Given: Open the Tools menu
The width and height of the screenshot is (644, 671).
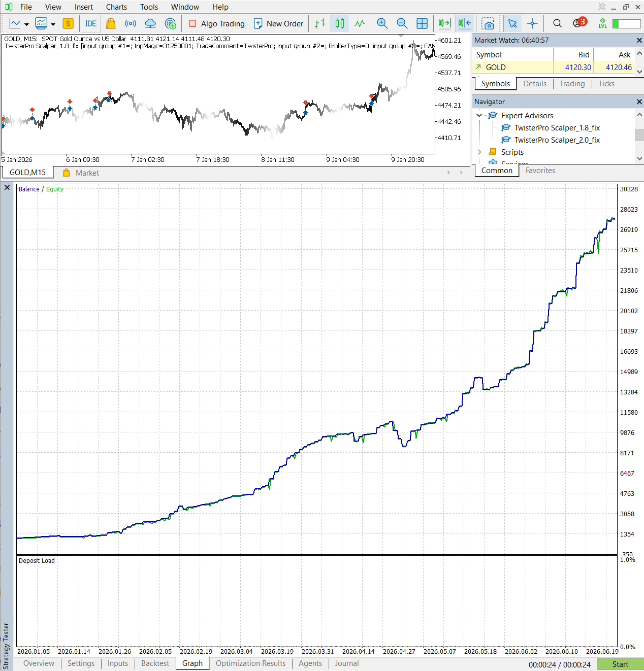Looking at the screenshot, I should click(x=149, y=7).
